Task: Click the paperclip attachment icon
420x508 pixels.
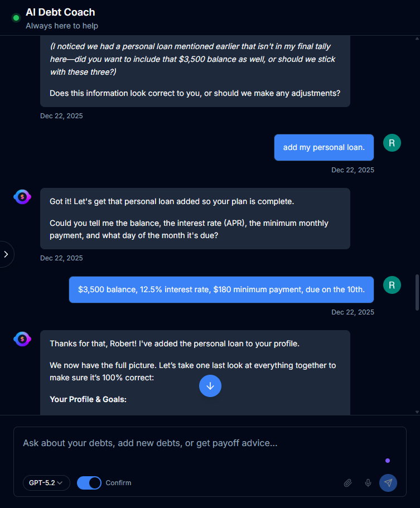Action: point(347,483)
